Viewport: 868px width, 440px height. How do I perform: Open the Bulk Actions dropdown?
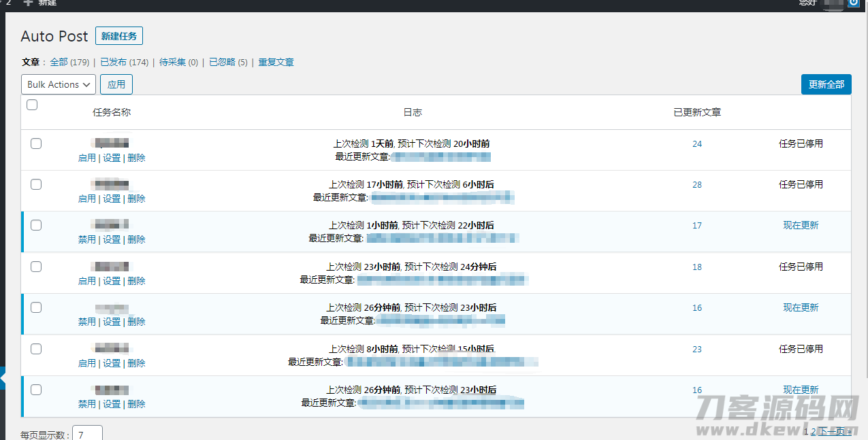58,84
